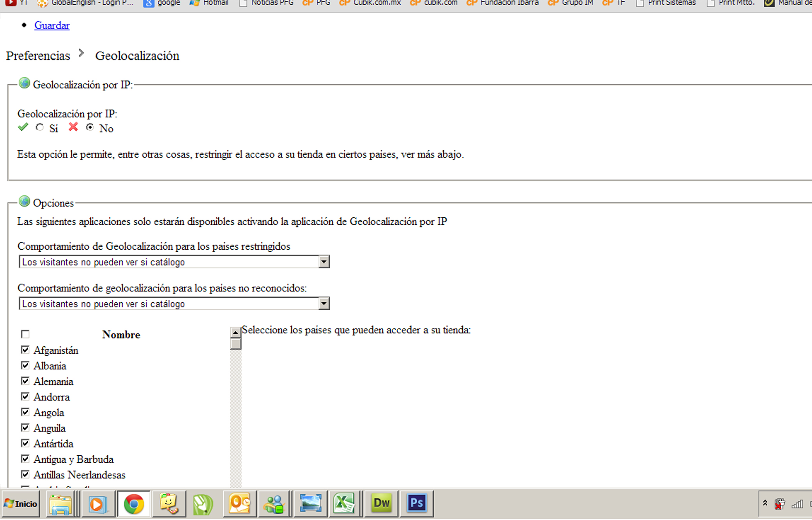Select the Si radio button
The image size is (812, 520).
pyautogui.click(x=40, y=128)
